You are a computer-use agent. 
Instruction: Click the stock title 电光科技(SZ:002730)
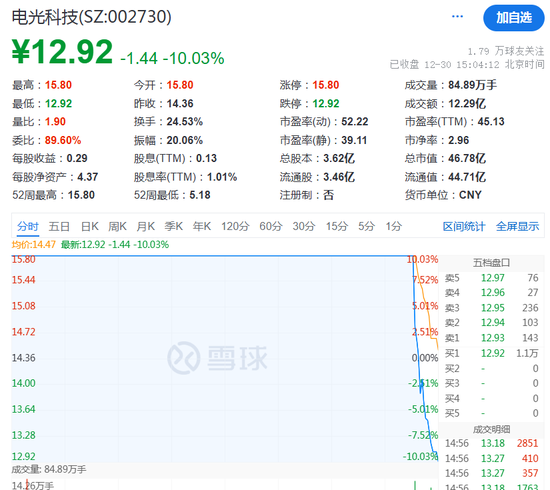tap(92, 17)
